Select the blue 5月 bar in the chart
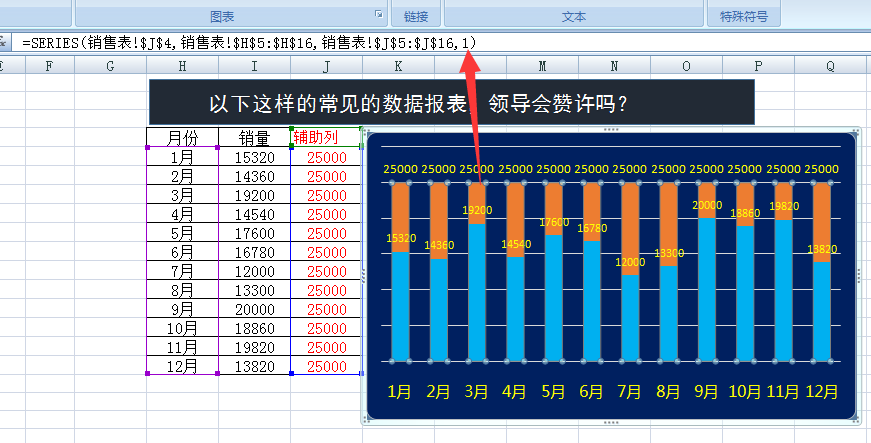Viewport: 871px width, 443px height. pos(554,298)
